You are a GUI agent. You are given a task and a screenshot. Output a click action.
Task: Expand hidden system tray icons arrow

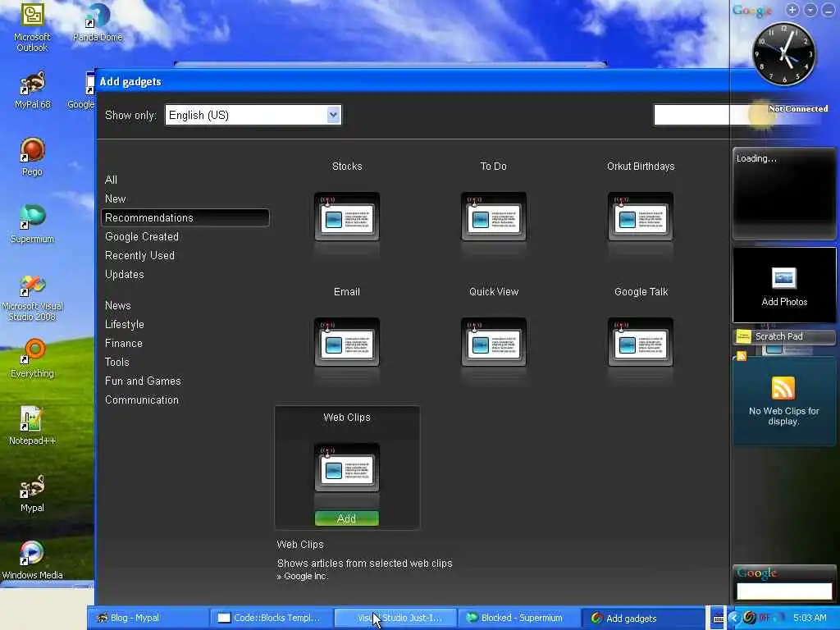click(x=734, y=619)
